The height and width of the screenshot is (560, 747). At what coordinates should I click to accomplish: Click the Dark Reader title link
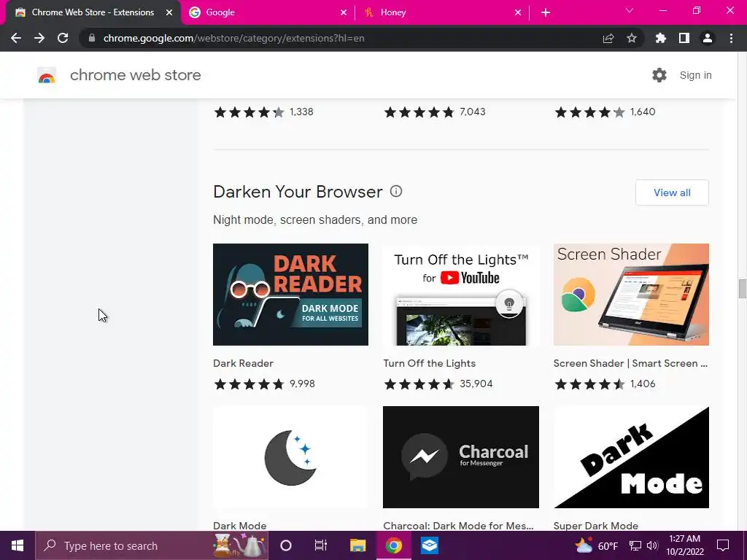coord(243,363)
